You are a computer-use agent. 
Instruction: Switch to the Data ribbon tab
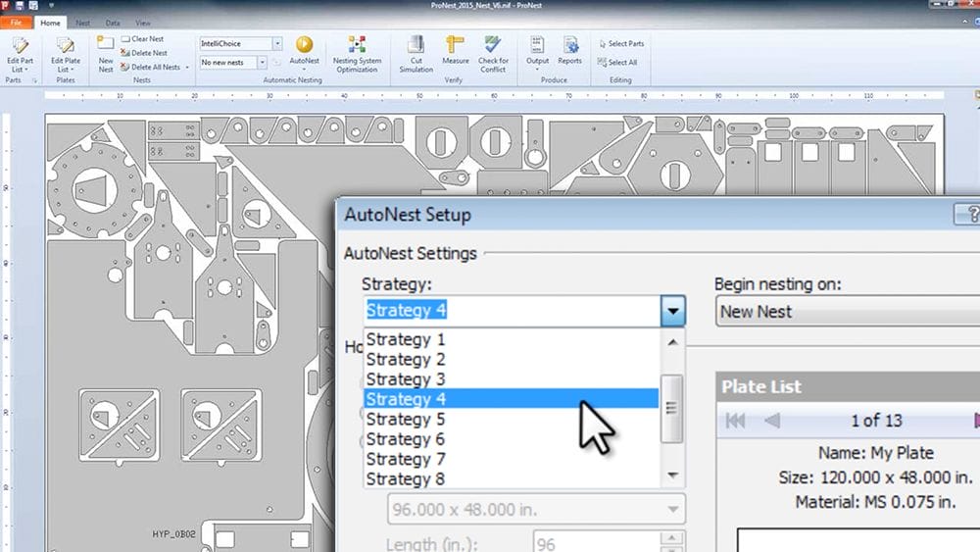pyautogui.click(x=114, y=23)
